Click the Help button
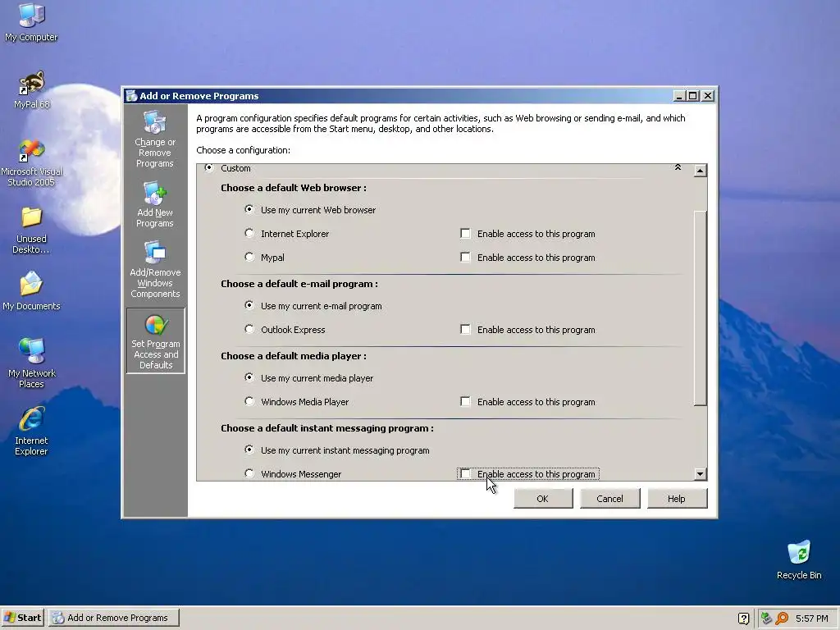 pyautogui.click(x=677, y=499)
